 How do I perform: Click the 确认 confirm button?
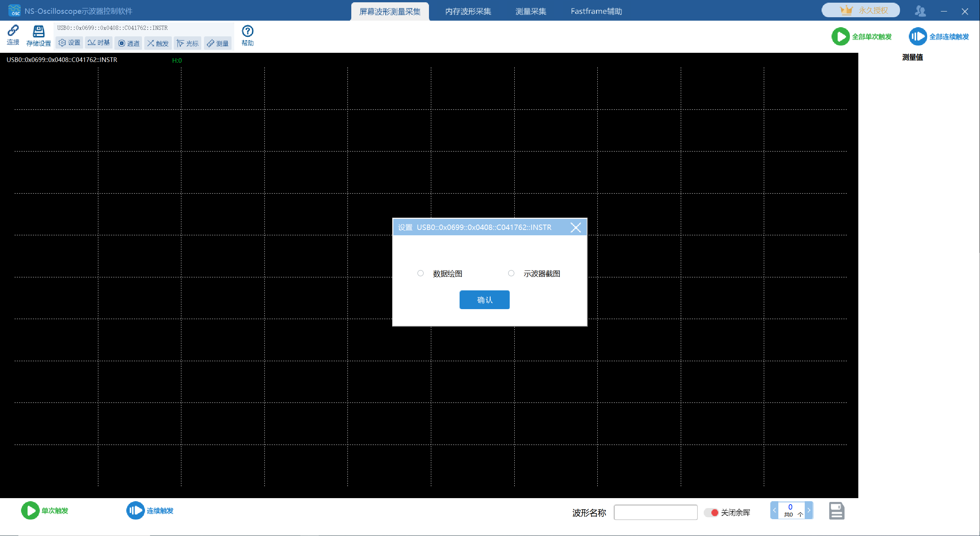pos(484,300)
